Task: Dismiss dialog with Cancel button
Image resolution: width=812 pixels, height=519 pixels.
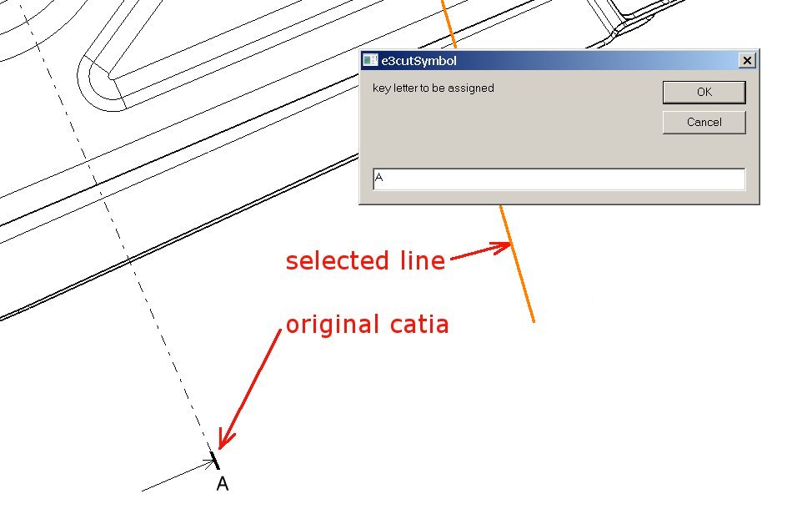Action: click(704, 123)
